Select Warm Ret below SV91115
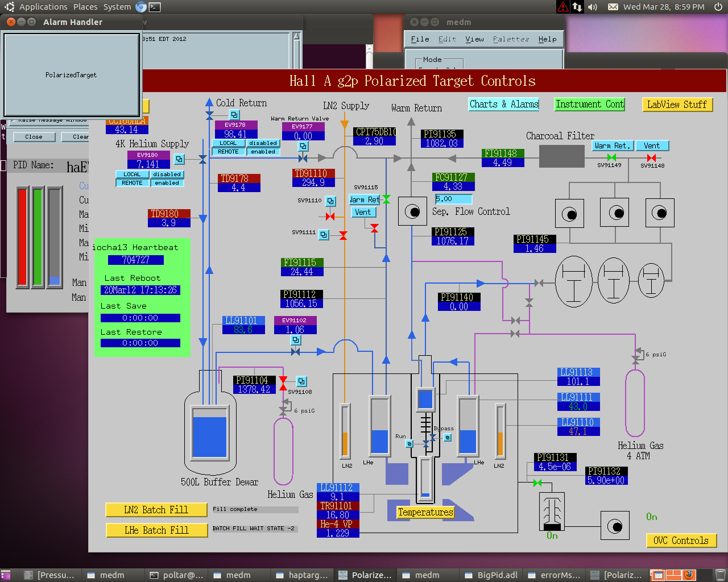728x582 pixels. click(x=363, y=200)
